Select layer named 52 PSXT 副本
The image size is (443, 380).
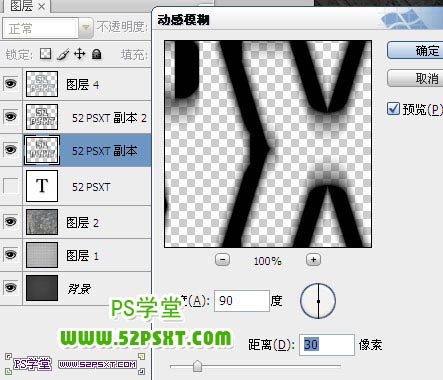[x=105, y=151]
